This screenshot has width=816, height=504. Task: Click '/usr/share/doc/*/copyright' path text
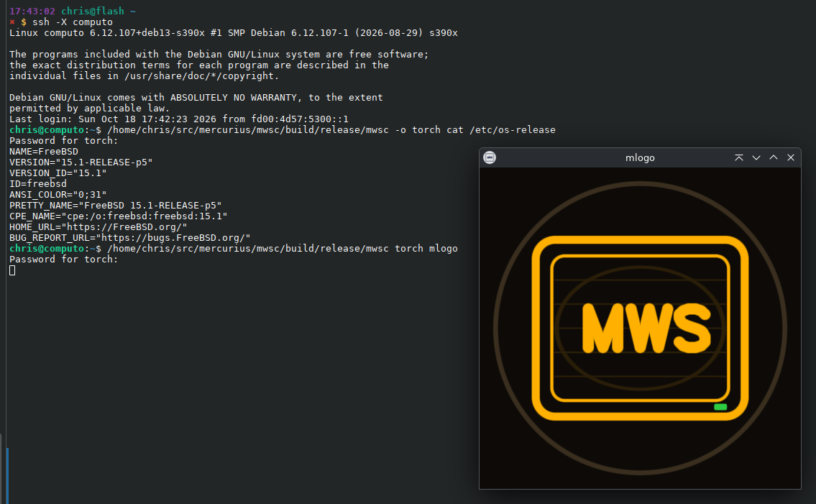coord(199,76)
